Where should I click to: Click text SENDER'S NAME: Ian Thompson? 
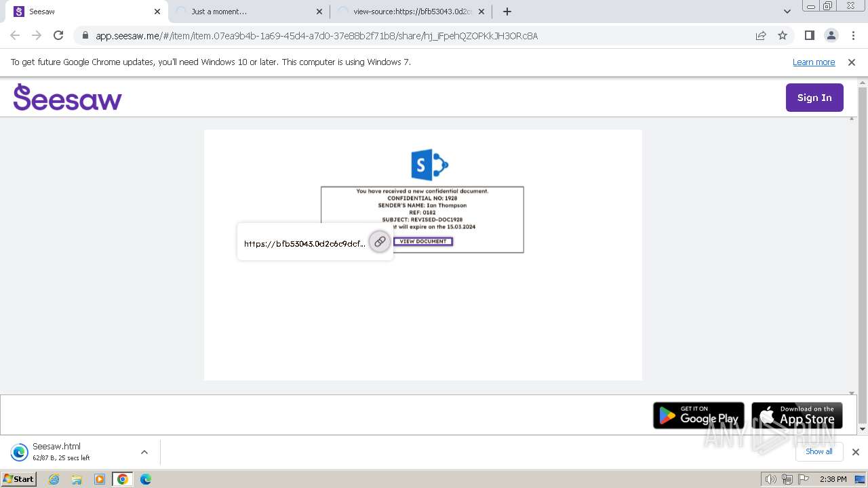(x=422, y=205)
